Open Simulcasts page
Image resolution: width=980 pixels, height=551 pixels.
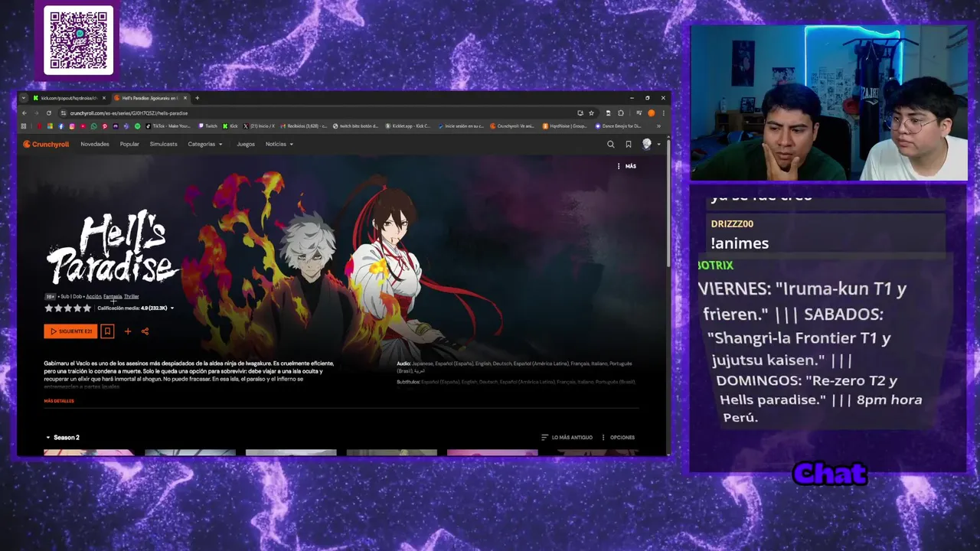163,144
